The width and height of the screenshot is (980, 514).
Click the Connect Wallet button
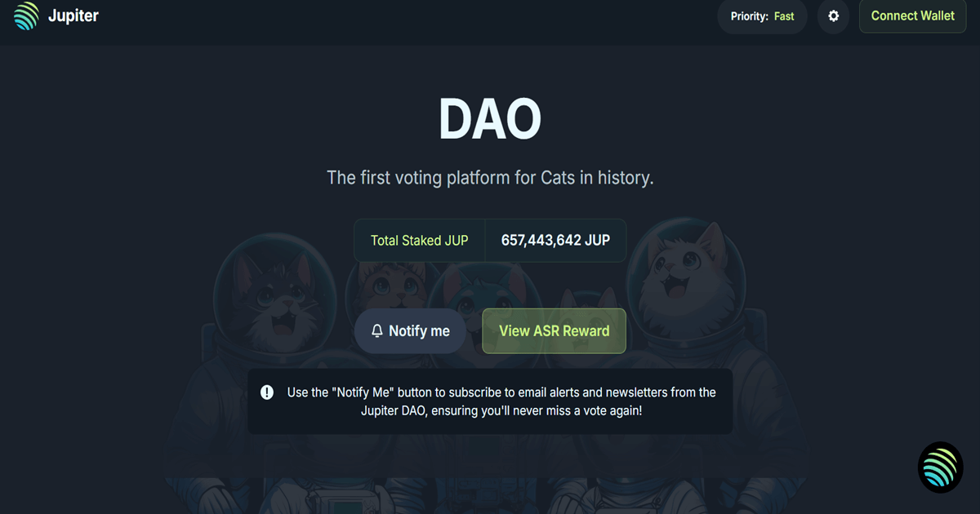tap(912, 16)
